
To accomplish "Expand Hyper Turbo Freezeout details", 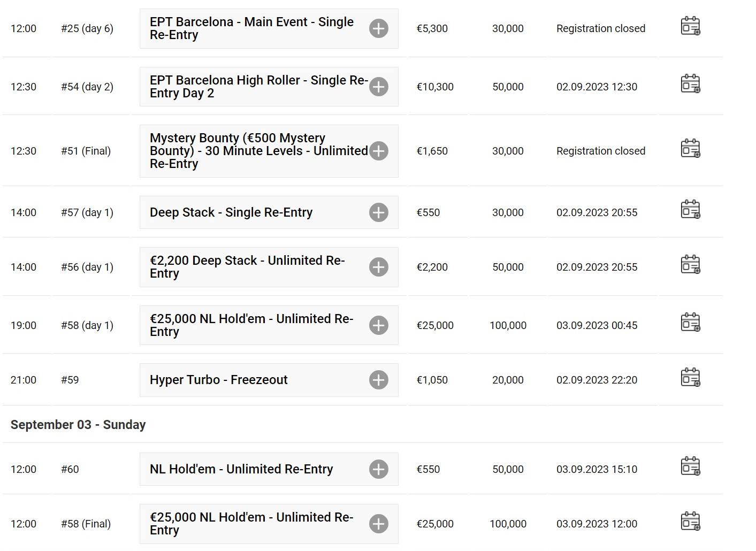I will point(379,380).
